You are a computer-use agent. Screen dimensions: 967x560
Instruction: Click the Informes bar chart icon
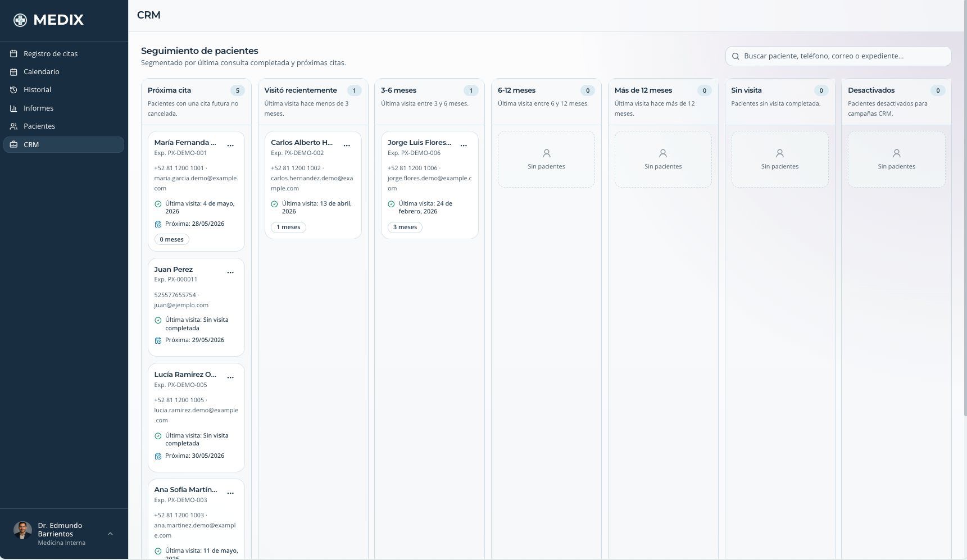tap(13, 108)
